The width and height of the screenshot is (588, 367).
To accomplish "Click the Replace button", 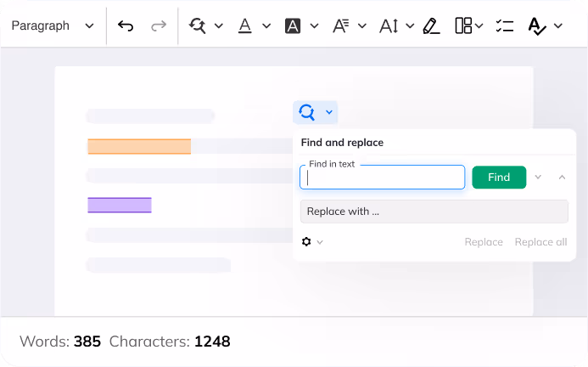I will point(484,242).
